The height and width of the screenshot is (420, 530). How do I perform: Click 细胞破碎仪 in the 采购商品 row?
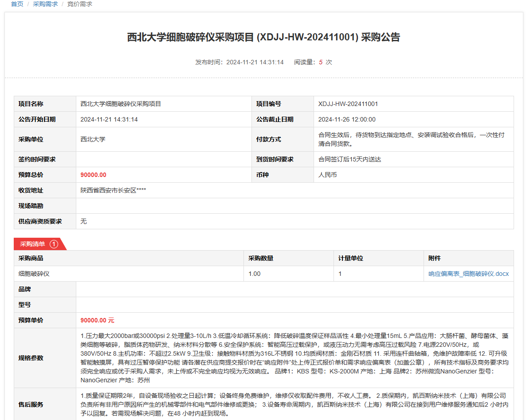pos(34,274)
